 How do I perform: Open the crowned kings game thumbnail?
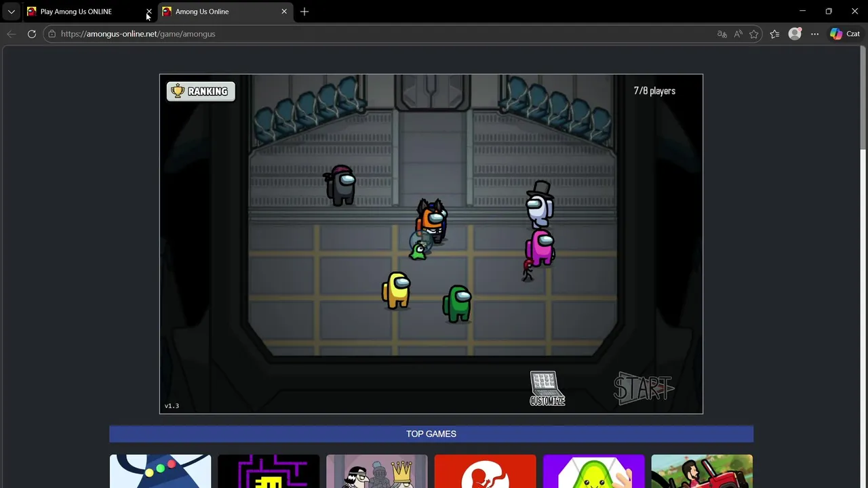click(377, 471)
